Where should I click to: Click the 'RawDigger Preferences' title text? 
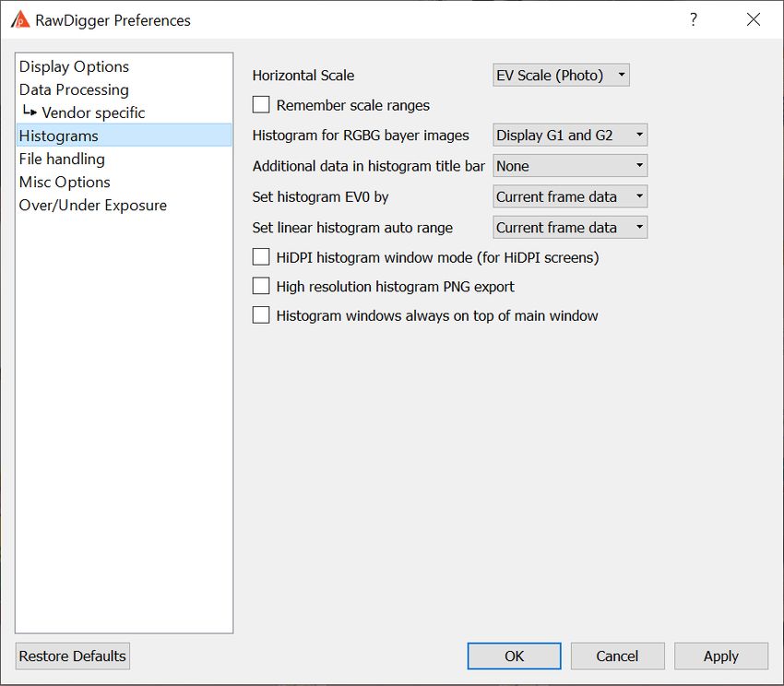(113, 20)
